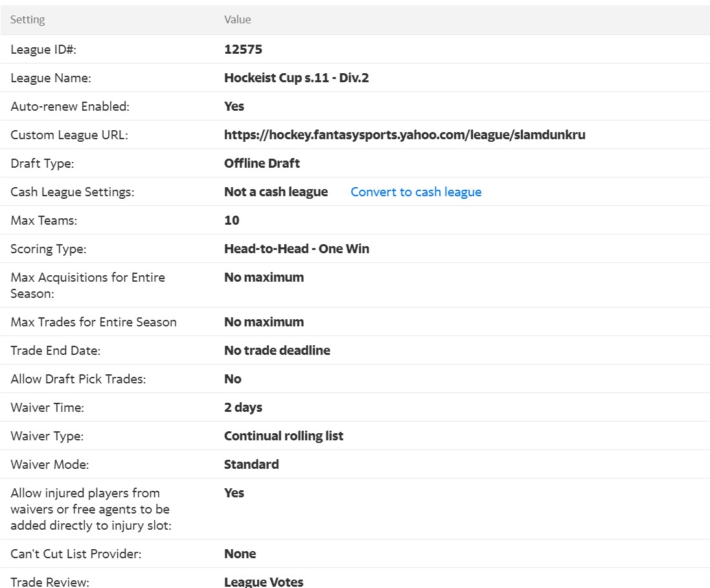Viewport: 710px width, 588px height.
Task: Click the No trade deadline value
Action: (x=277, y=350)
